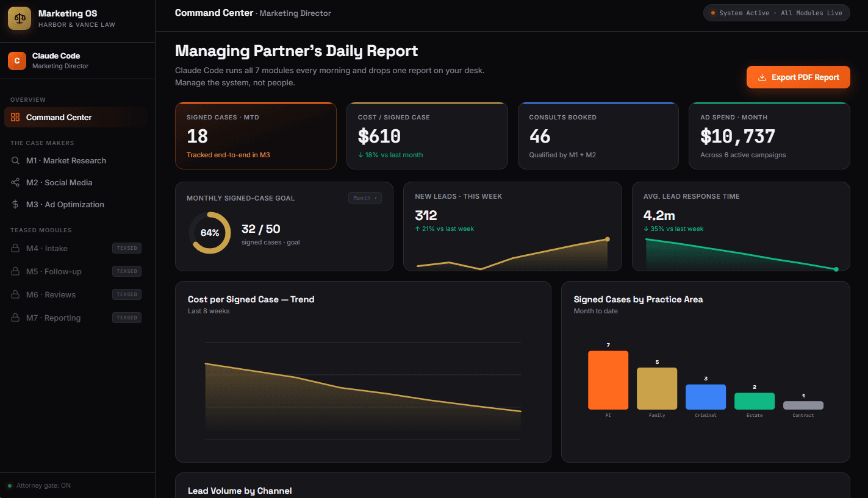Click the New Leads This Week sparkline

(x=512, y=255)
